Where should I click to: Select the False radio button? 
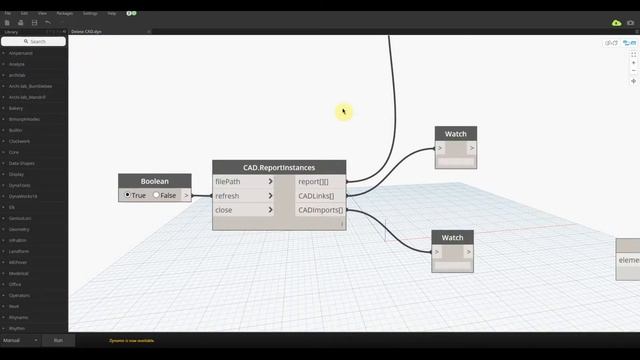(156, 195)
